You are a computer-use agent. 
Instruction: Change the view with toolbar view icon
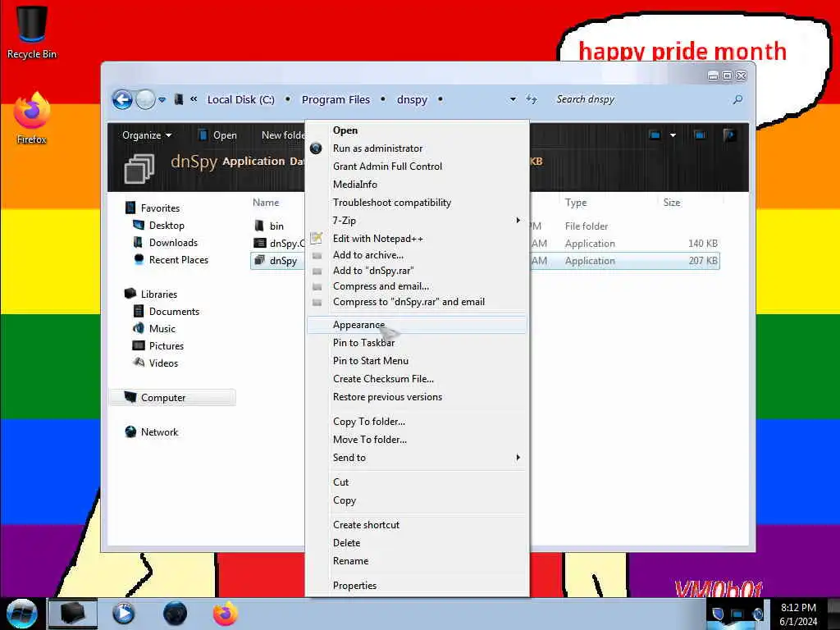(655, 135)
